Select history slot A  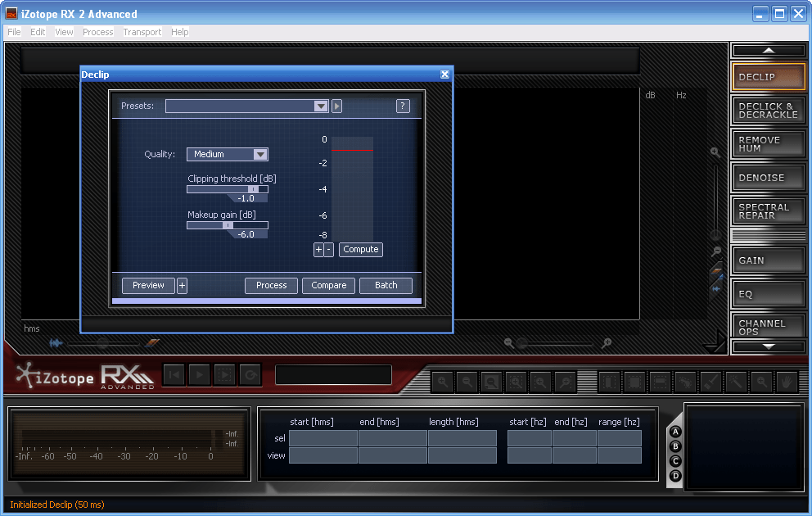coord(675,432)
